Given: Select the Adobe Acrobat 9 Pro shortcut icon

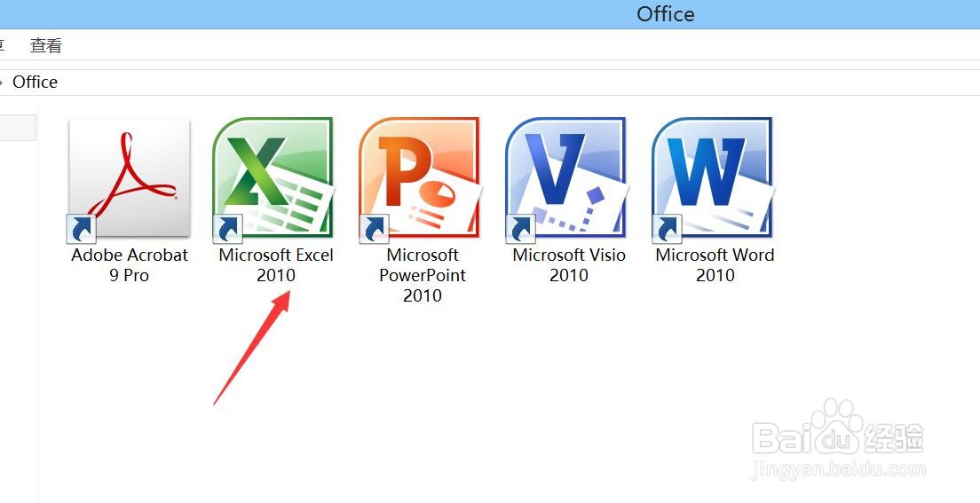Looking at the screenshot, I should click(x=129, y=180).
